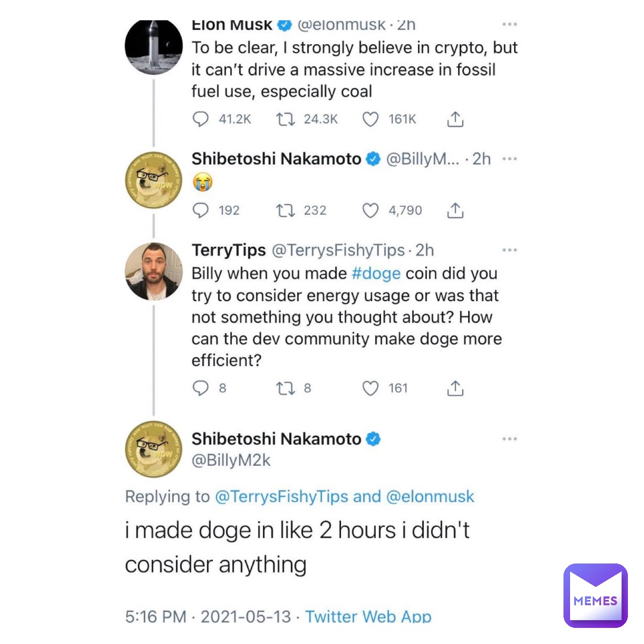644x644 pixels.
Task: Like TerryTips' tweet with 161 likes
Action: (x=370, y=389)
